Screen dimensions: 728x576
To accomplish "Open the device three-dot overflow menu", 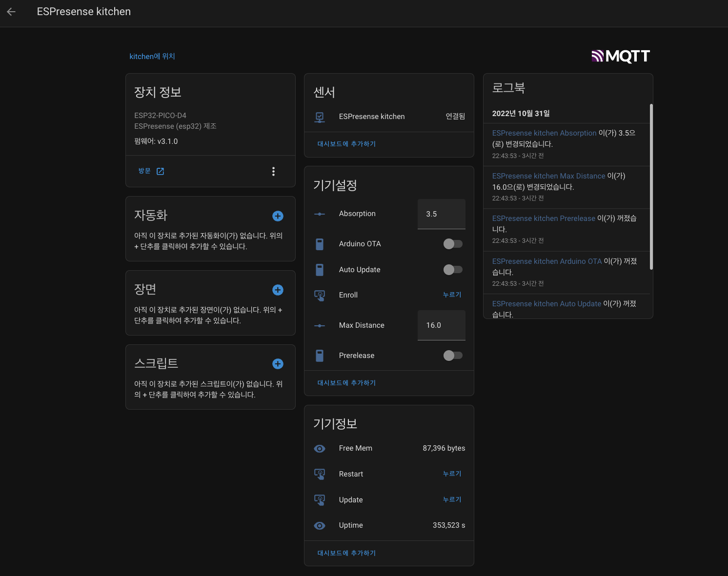I will point(273,171).
